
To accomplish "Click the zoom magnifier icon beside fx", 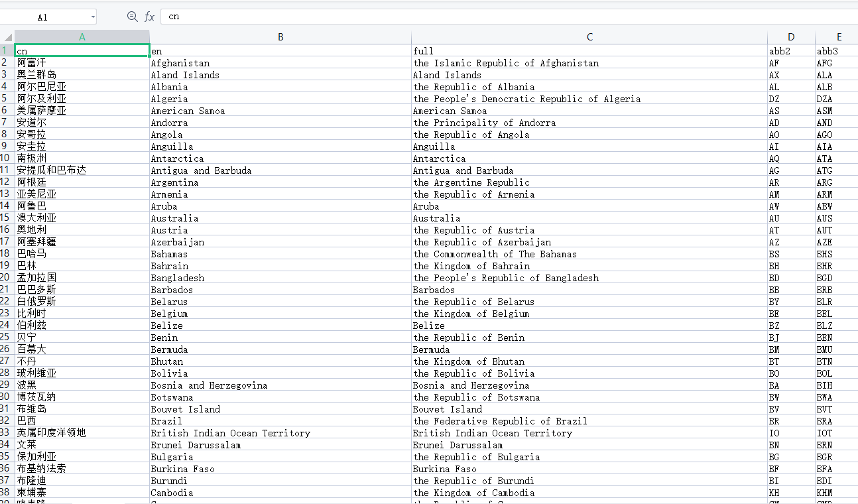I will tap(132, 17).
